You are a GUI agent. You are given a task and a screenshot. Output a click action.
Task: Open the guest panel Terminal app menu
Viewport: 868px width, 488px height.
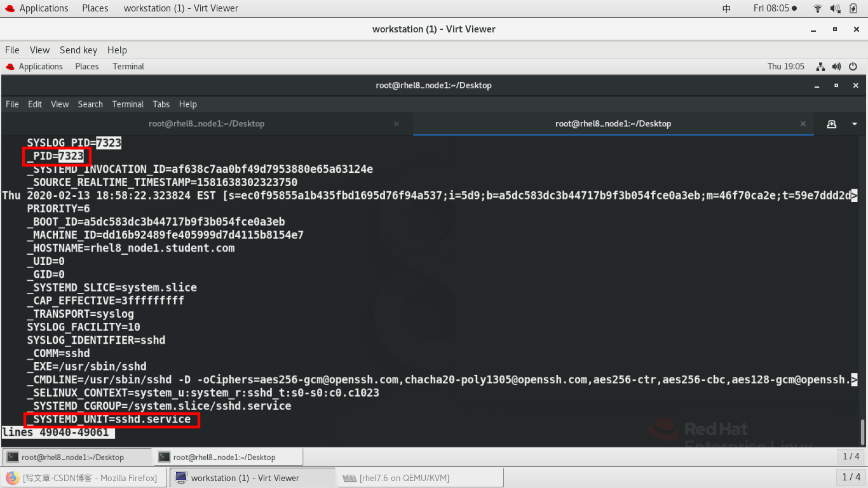128,67
